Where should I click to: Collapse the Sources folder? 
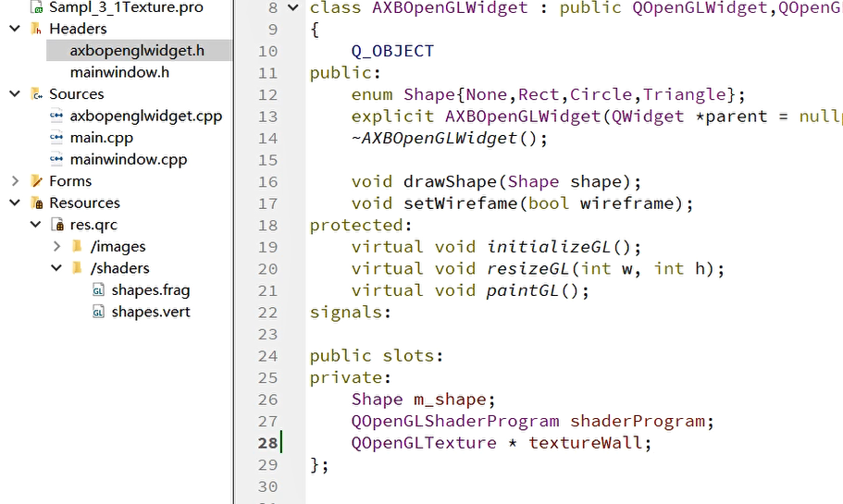[15, 94]
